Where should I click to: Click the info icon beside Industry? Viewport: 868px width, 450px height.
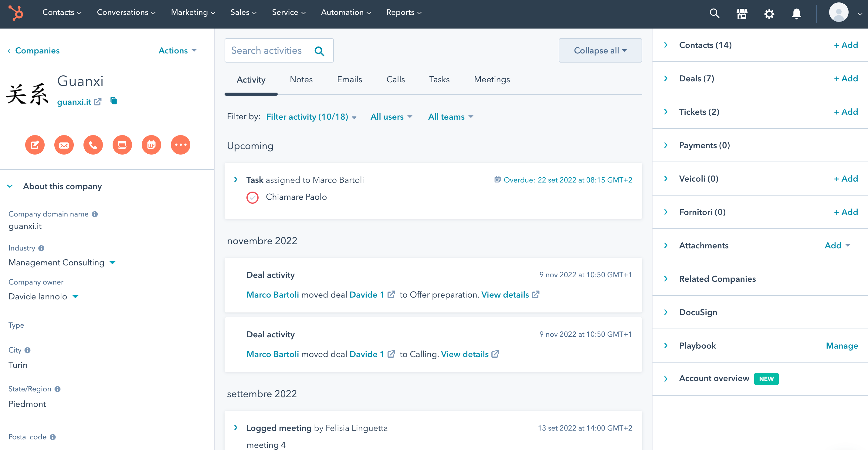point(41,248)
